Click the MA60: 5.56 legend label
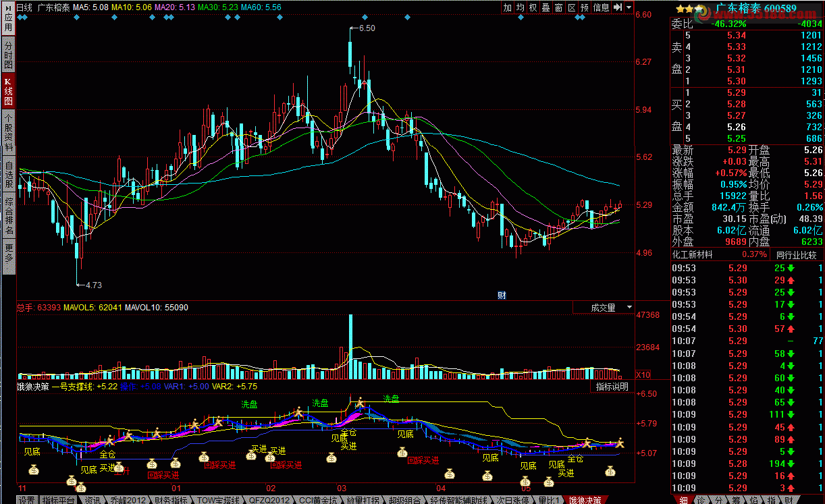 260,7
